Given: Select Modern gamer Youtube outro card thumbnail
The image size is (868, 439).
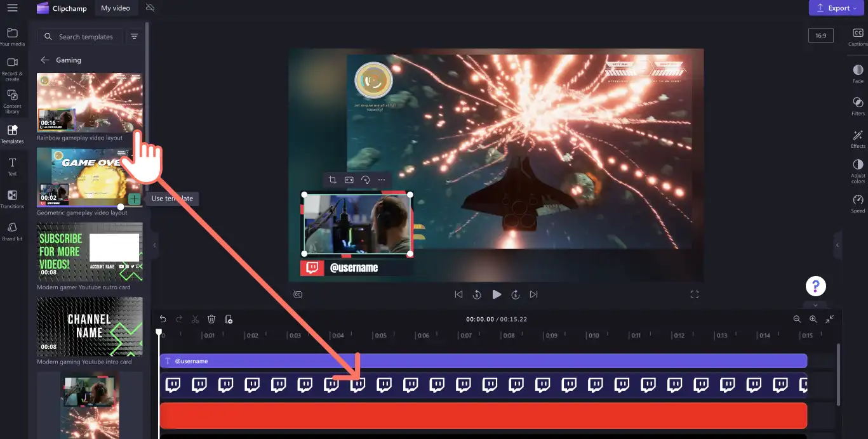Looking at the screenshot, I should pos(90,252).
